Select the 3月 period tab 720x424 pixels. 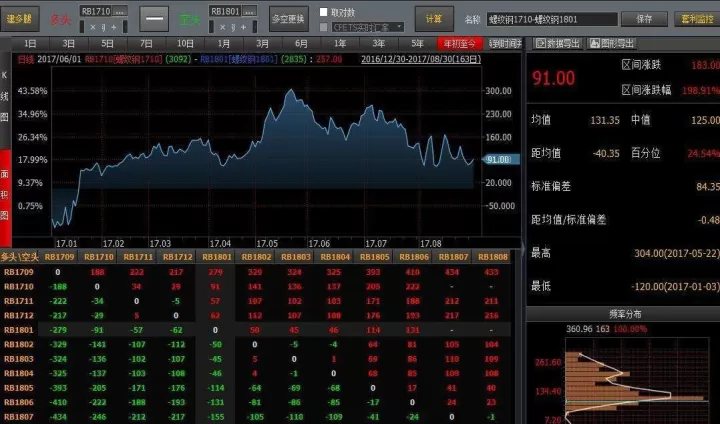[263, 44]
